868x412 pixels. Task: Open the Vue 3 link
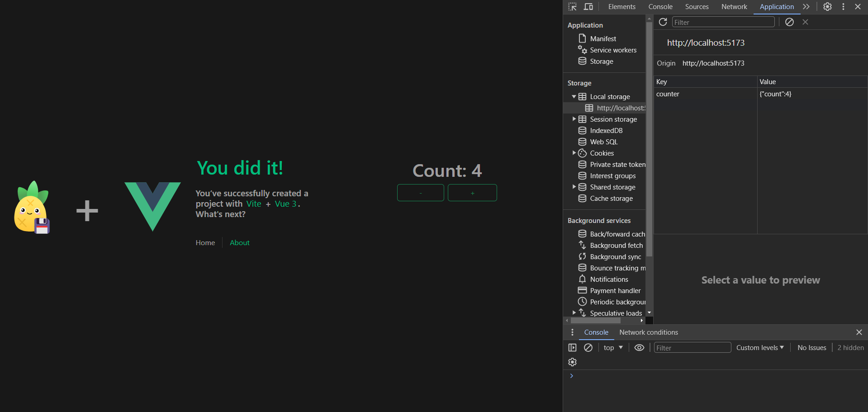(x=285, y=204)
